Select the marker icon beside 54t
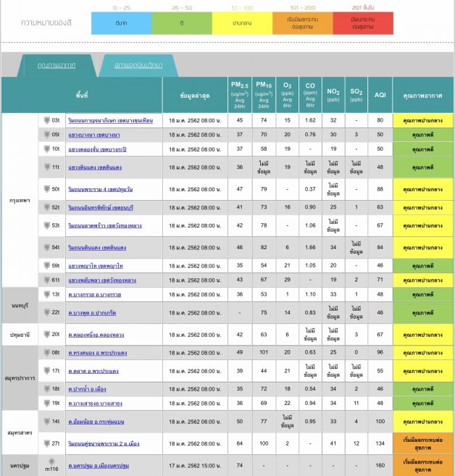 (47, 247)
